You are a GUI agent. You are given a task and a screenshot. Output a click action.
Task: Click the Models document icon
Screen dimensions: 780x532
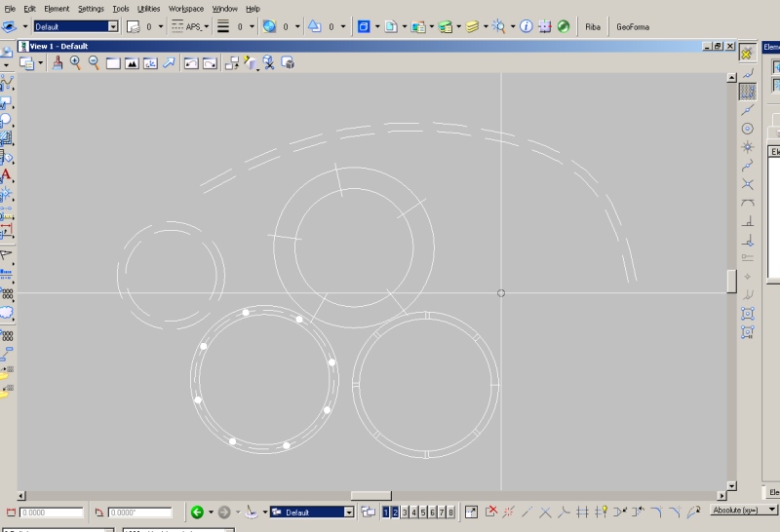click(x=391, y=26)
